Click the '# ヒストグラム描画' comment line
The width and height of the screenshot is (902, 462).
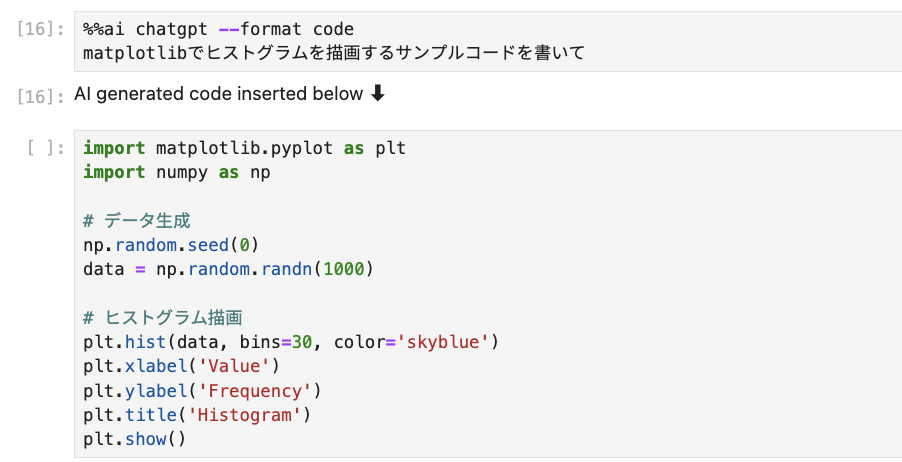tap(163, 318)
